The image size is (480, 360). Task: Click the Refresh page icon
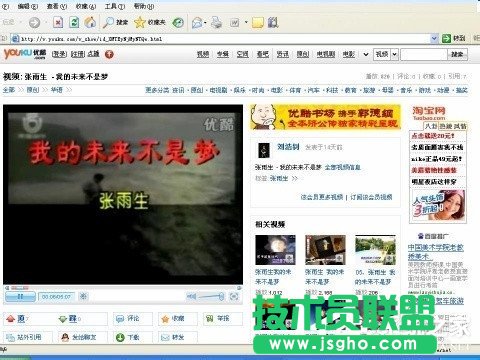[x=74, y=23]
